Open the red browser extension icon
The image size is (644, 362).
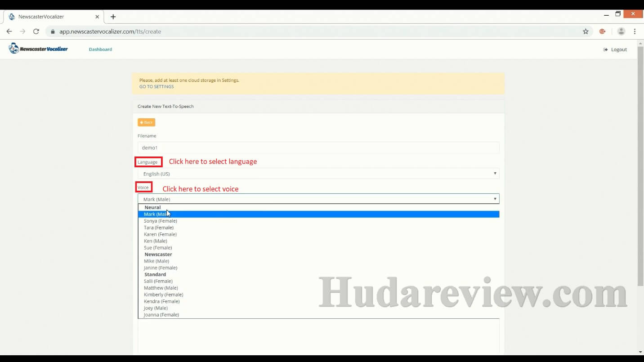pyautogui.click(x=603, y=31)
